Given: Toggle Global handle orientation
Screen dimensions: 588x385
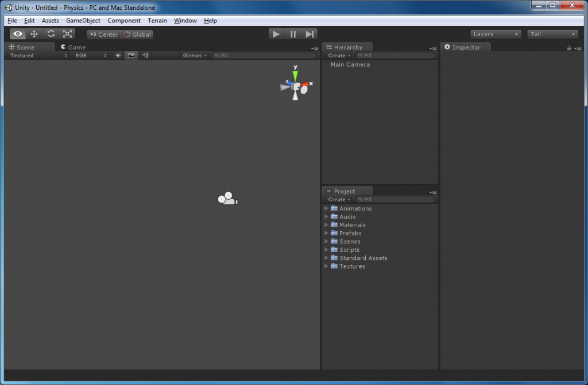Looking at the screenshot, I should (137, 34).
